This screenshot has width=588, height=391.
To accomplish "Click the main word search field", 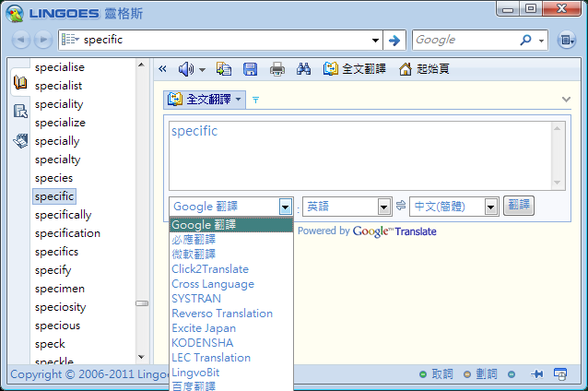I will tap(225, 40).
